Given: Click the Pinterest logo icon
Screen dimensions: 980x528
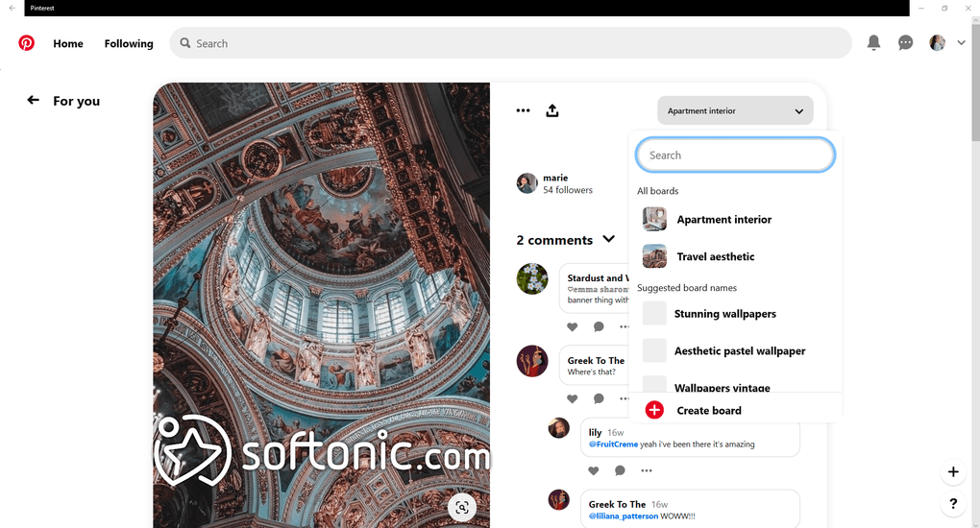Looking at the screenshot, I should (26, 43).
